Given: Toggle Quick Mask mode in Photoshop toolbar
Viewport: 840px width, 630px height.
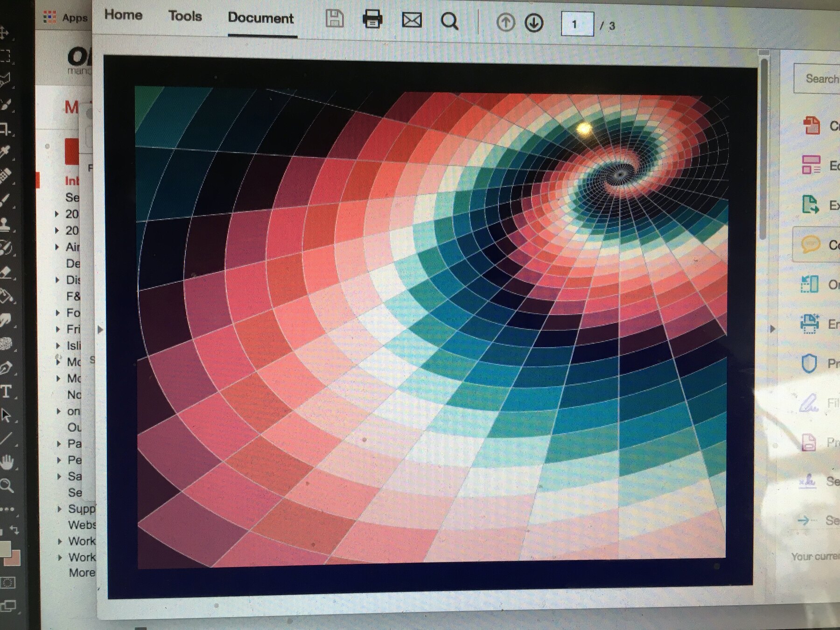Looking at the screenshot, I should click(x=7, y=582).
